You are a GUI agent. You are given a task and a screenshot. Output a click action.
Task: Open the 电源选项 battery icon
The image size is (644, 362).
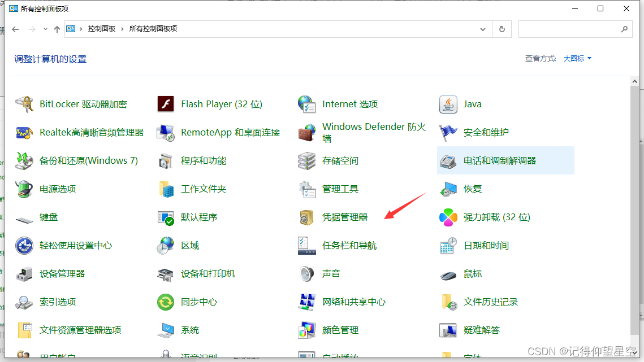coord(24,189)
